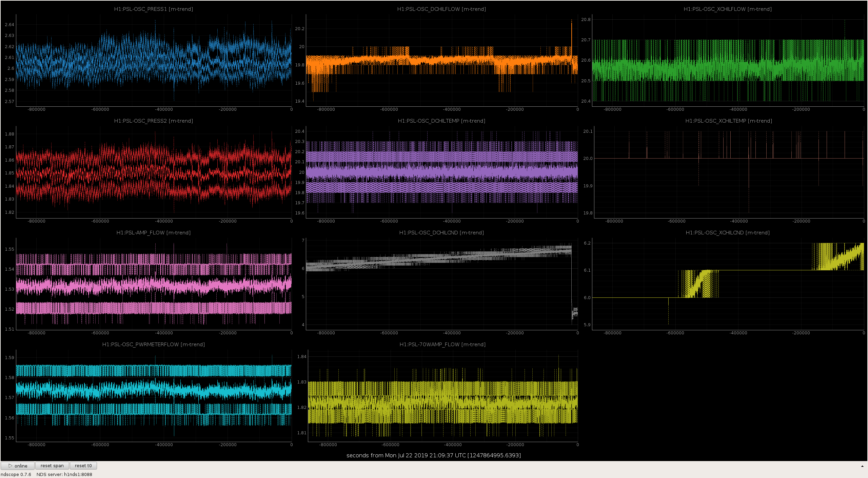The width and height of the screenshot is (868, 478).
Task: Click inside the green OSC_XCHILFLOW trend plot
Action: tap(728, 60)
